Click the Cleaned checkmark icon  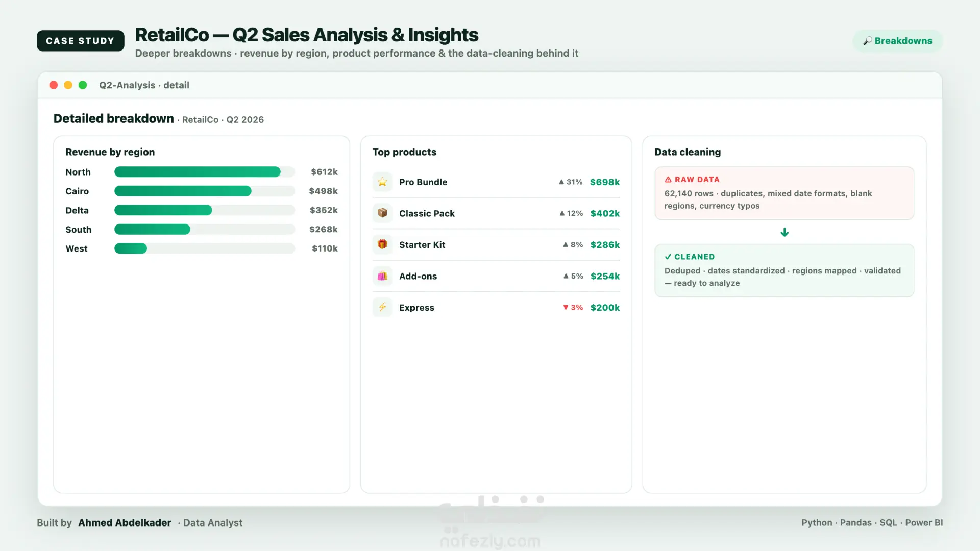point(668,257)
